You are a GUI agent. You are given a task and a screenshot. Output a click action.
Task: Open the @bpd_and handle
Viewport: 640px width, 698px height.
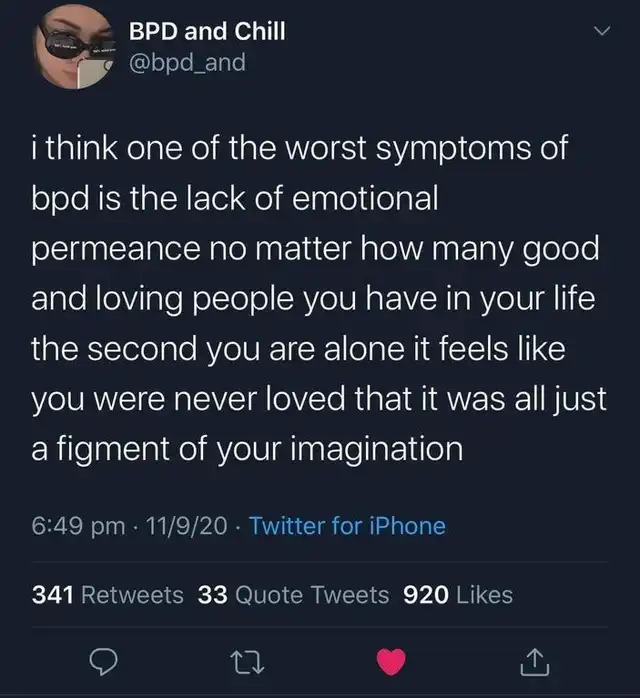tap(188, 65)
